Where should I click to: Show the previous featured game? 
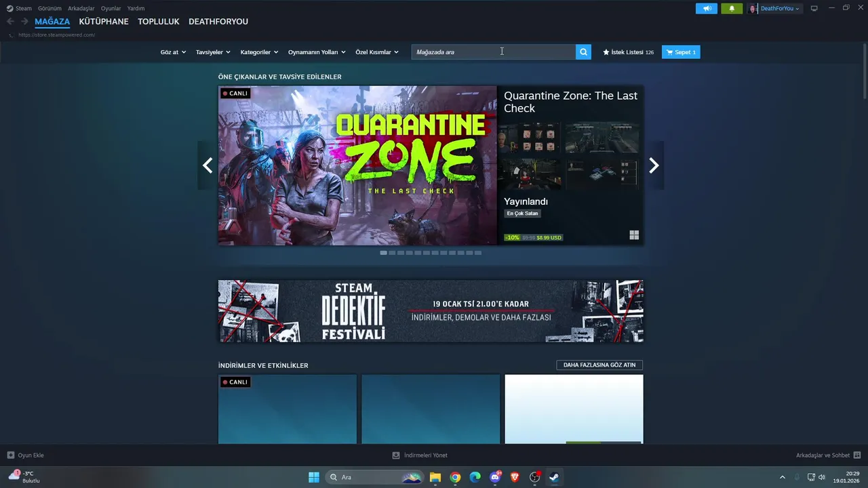pyautogui.click(x=208, y=165)
